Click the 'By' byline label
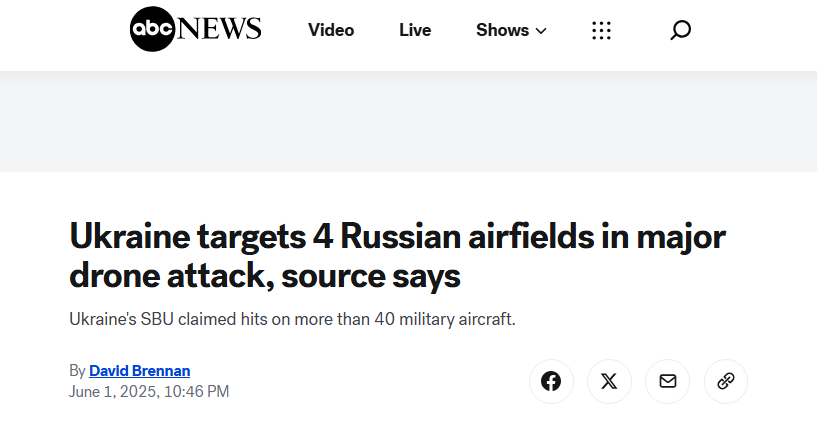This screenshot has height=422, width=817. 77,371
